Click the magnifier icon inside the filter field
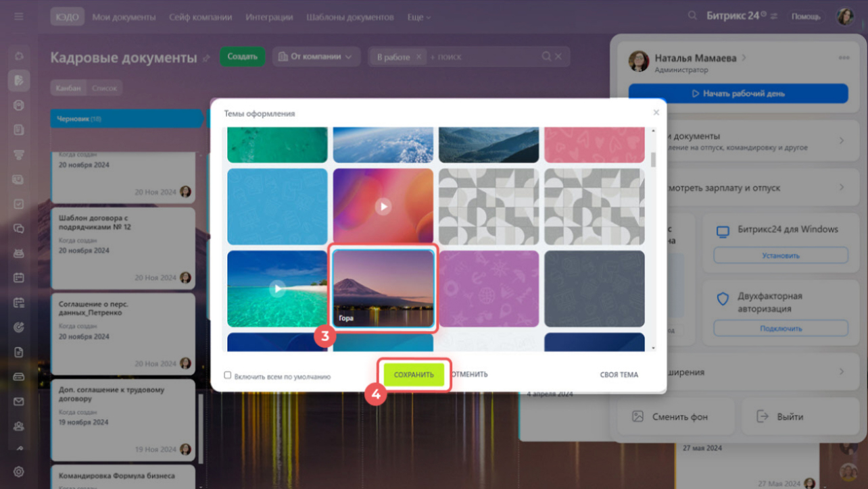This screenshot has width=868, height=489. (546, 57)
